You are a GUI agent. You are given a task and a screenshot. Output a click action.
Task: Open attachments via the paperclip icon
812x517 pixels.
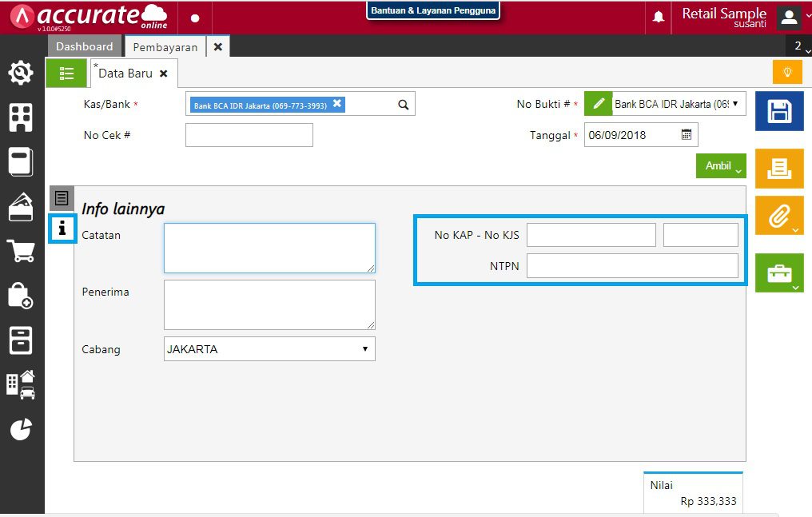778,215
